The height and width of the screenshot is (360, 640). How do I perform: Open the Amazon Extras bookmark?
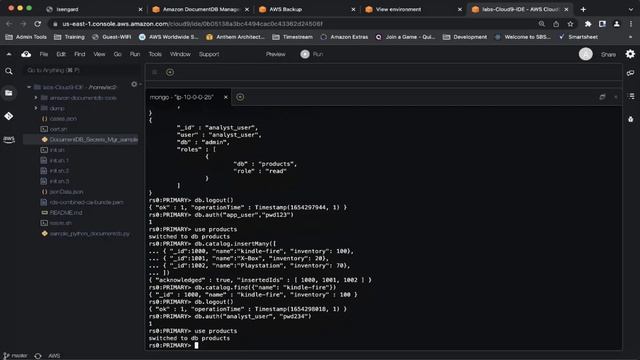coord(344,37)
